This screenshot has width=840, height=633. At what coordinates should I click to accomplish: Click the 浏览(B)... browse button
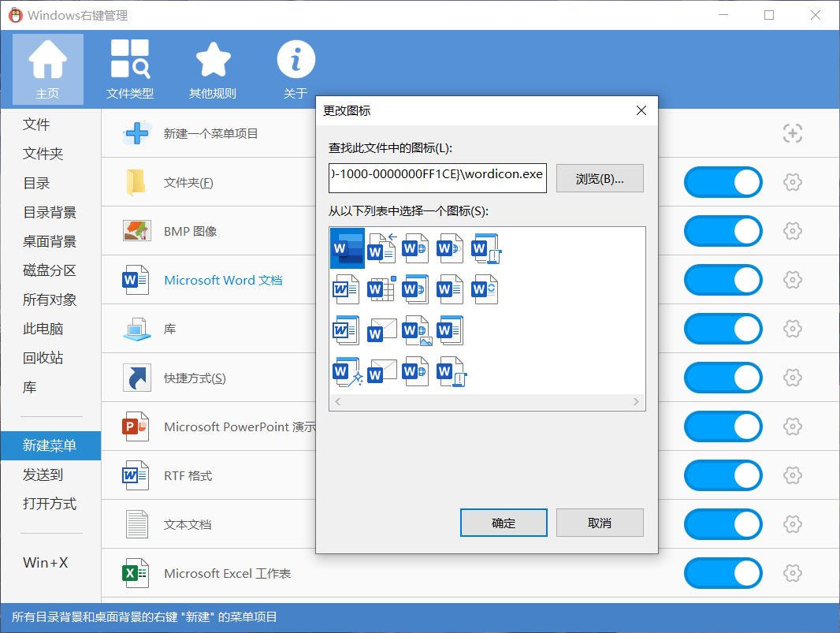600,178
